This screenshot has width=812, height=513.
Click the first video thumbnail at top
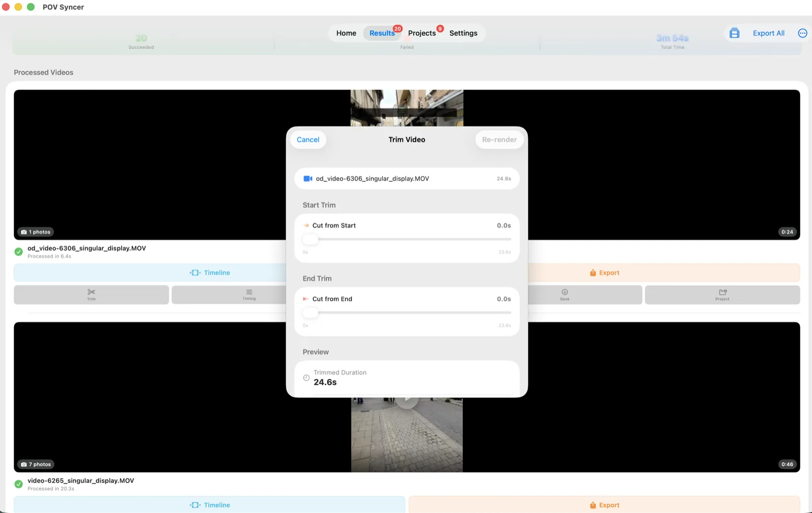[x=407, y=108]
